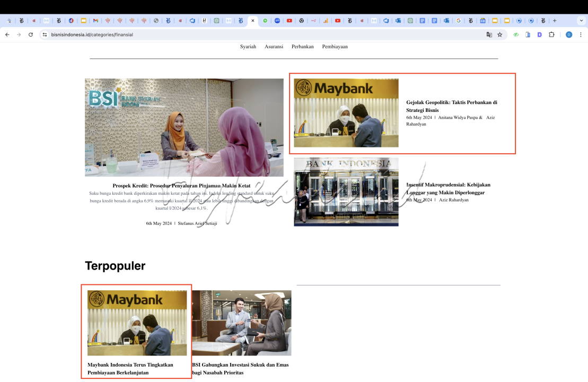Open the BSI teller article image
588x382 pixels.
[184, 127]
